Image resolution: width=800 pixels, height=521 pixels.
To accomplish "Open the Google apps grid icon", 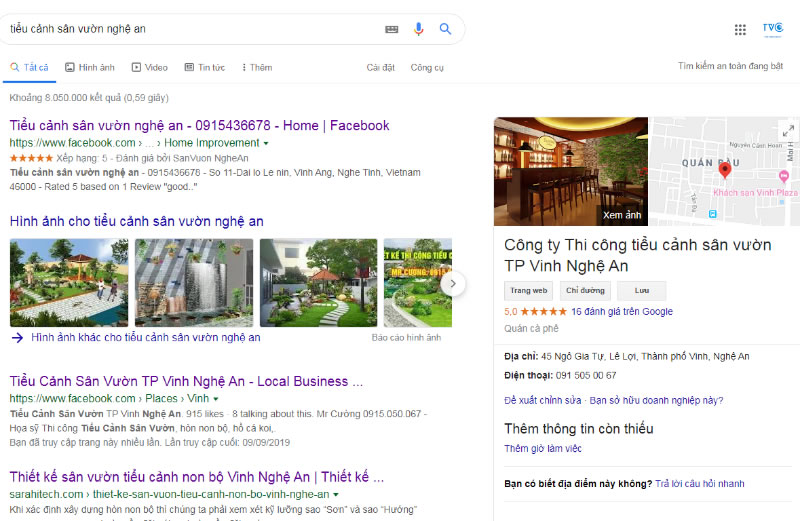I will (x=740, y=30).
